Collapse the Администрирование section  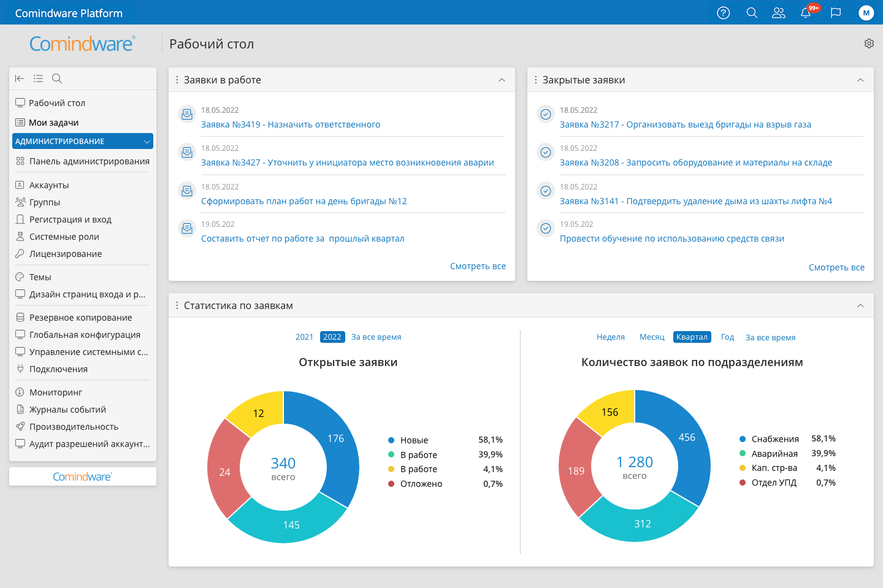pyautogui.click(x=147, y=142)
